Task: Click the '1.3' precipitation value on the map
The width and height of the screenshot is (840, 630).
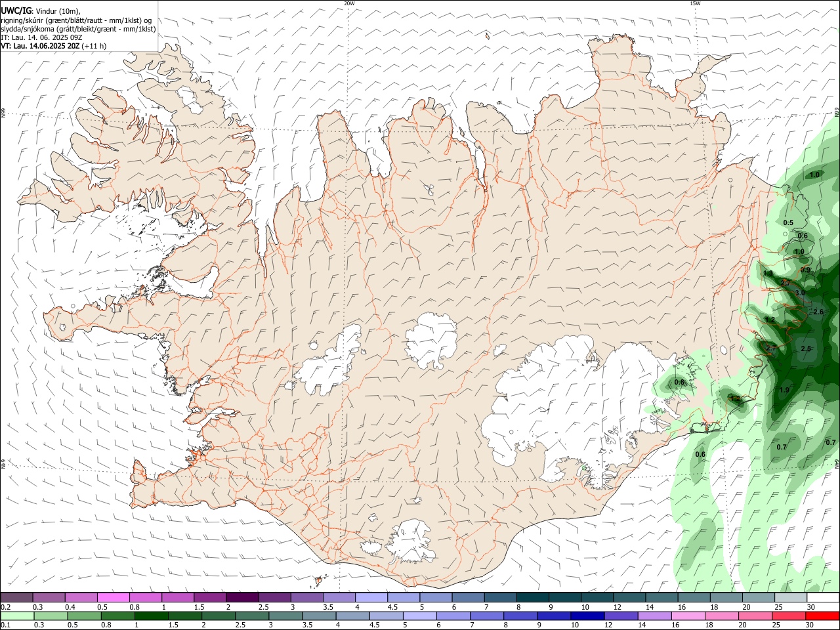Action: coord(768,273)
